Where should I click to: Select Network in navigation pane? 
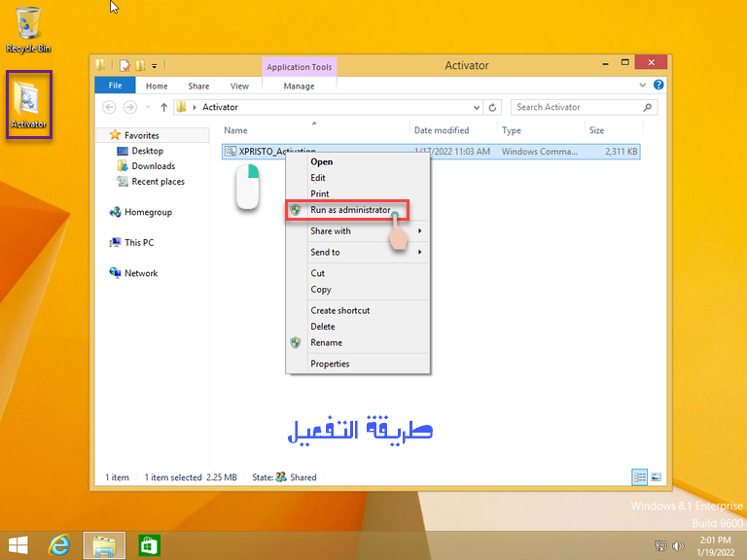tap(141, 273)
